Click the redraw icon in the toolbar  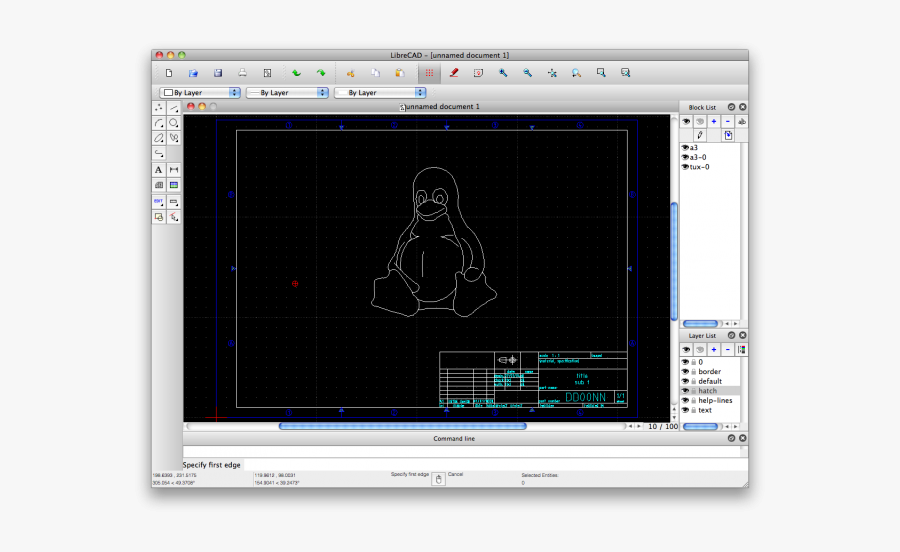click(478, 73)
